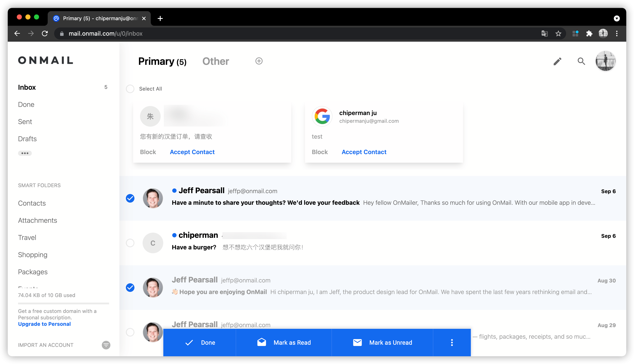Switch to the Other tab
Viewport: 634px width, 364px height.
point(216,62)
